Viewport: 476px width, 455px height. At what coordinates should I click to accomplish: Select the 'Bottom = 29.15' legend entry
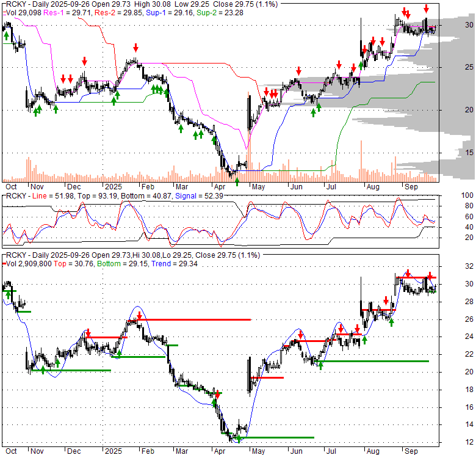click(123, 264)
